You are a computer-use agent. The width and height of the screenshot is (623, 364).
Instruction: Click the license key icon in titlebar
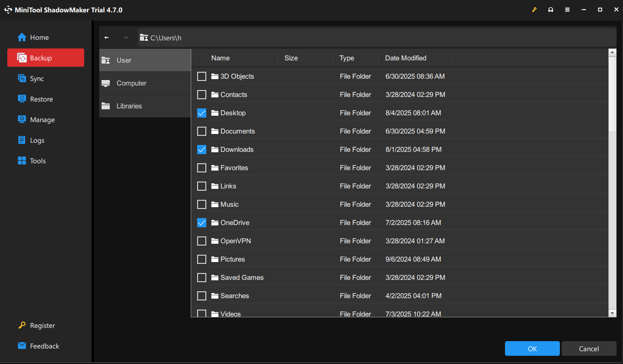[x=534, y=9]
